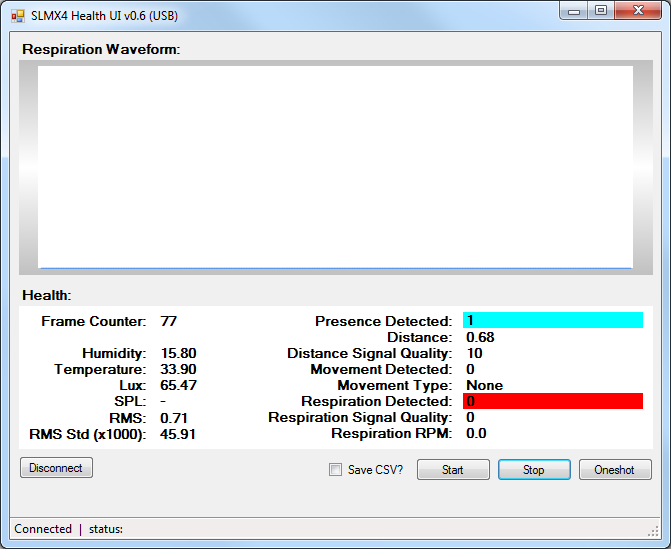Click the RMS Std value 45.91
The image size is (671, 549).
tap(178, 434)
